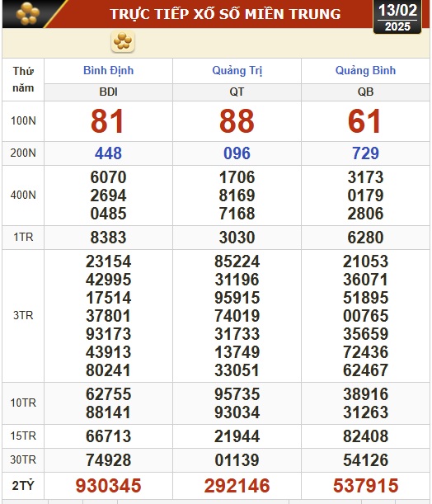Click the 100N prize number 61
The image size is (432, 504).
364,121
